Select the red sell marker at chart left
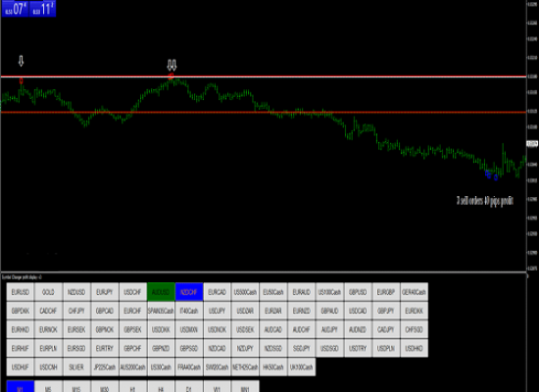Screen dimensions: 539x392 coord(22,80)
